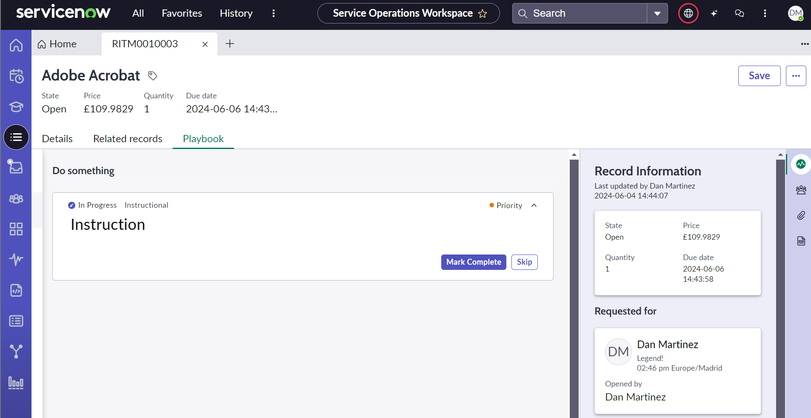Open the green activity icon in right panel
811x418 pixels.
(x=801, y=164)
